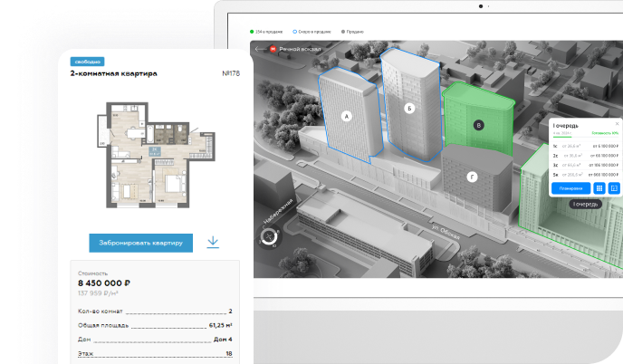Select building marker А on the map
Viewport: 623px width, 364px height.
tap(347, 117)
